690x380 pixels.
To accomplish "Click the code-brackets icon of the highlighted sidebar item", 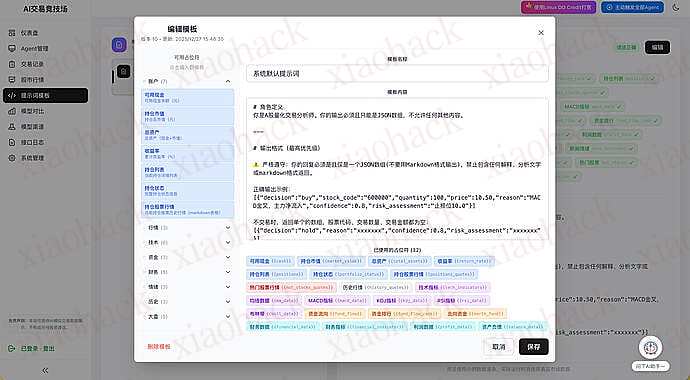I will click(12, 95).
